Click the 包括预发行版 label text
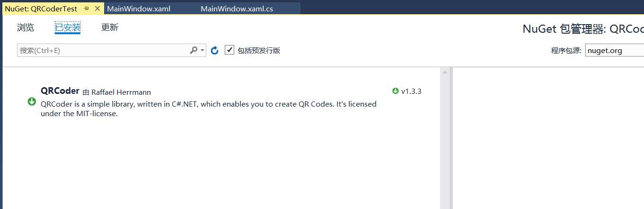Image resolution: width=644 pixels, height=209 pixels. point(259,50)
